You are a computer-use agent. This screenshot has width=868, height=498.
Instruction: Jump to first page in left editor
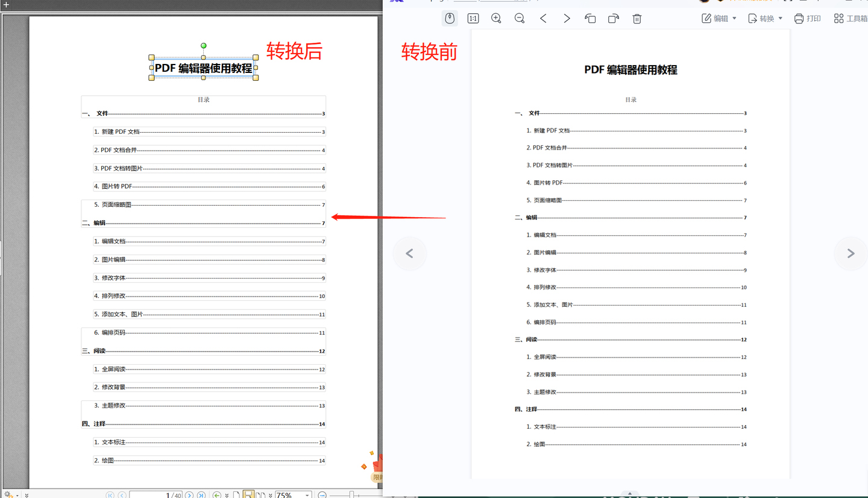coord(110,496)
